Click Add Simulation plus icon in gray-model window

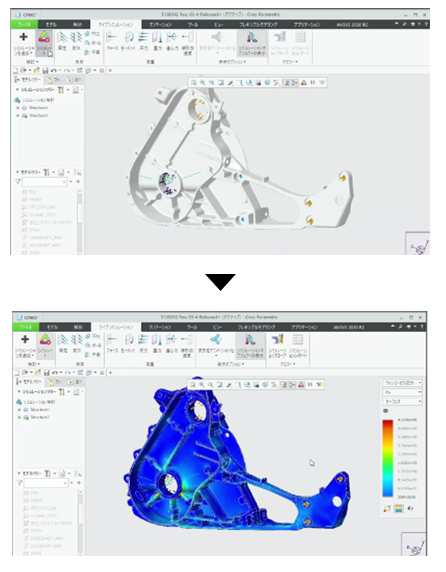(x=23, y=37)
